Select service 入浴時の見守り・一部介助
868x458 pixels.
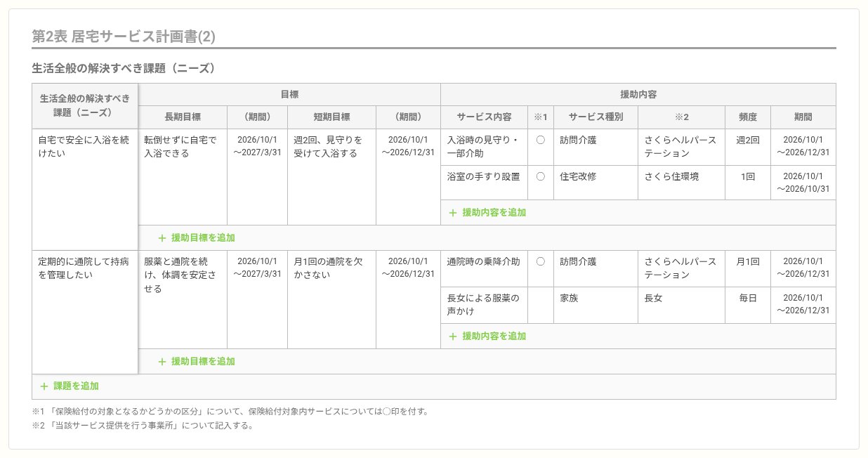[485, 146]
